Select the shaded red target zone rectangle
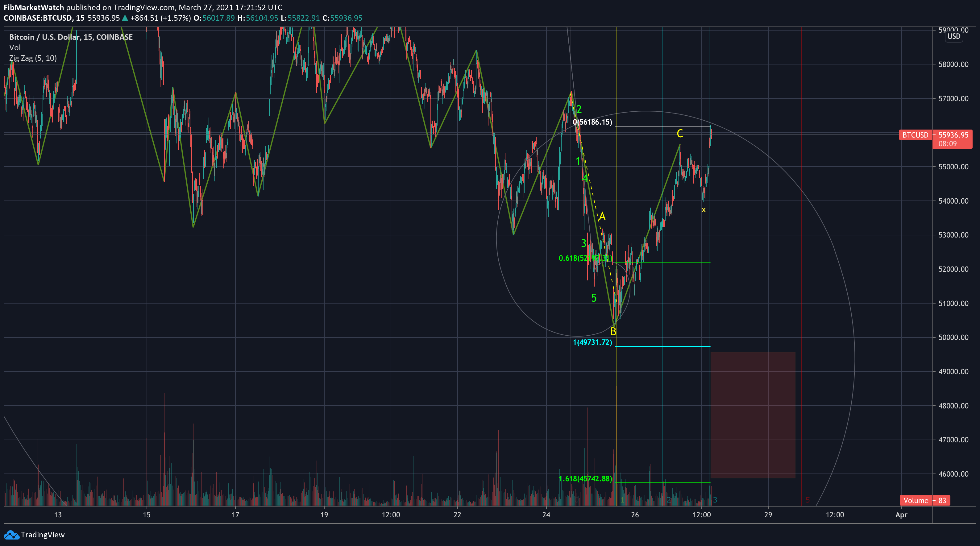The width and height of the screenshot is (980, 546). click(x=753, y=415)
